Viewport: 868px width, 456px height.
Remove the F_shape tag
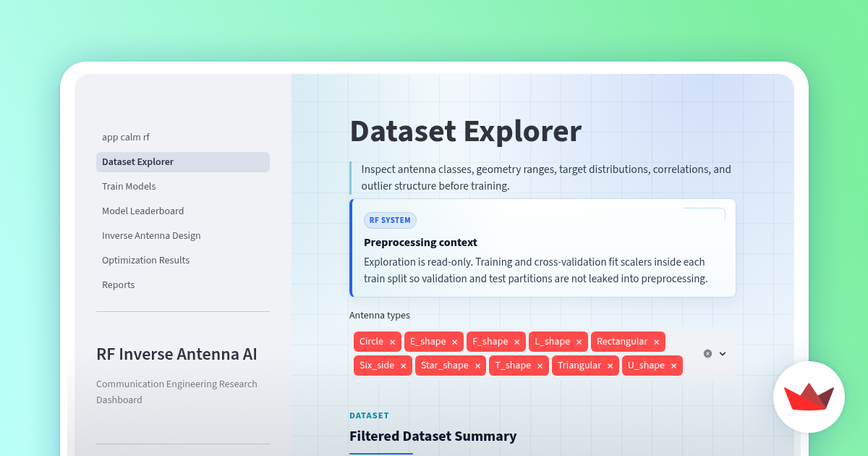[516, 342]
